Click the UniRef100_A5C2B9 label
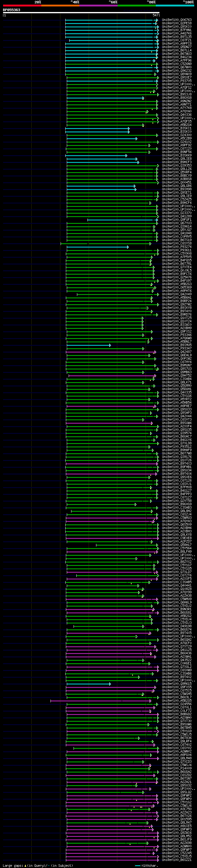Screen dimensions: 197x868 coord(177,139)
